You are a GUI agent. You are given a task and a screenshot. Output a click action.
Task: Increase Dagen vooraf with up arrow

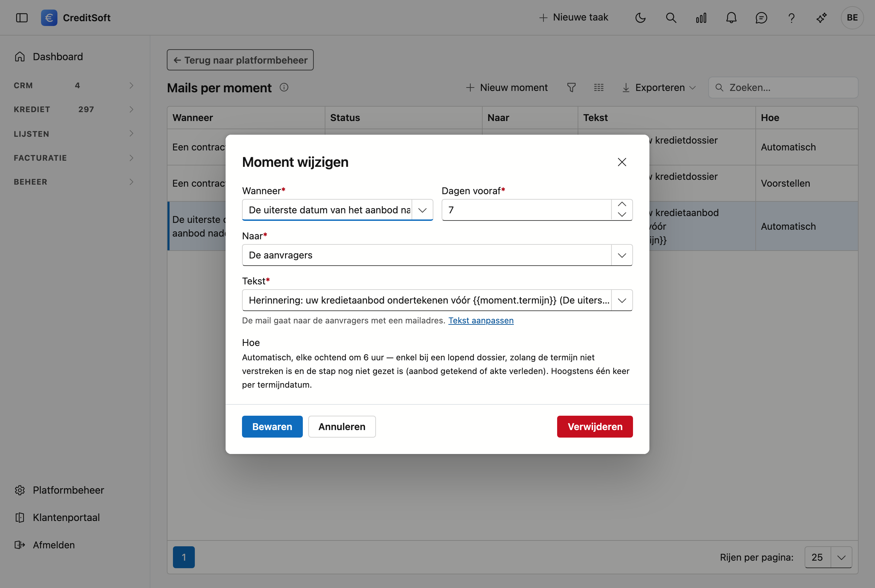[x=622, y=204]
